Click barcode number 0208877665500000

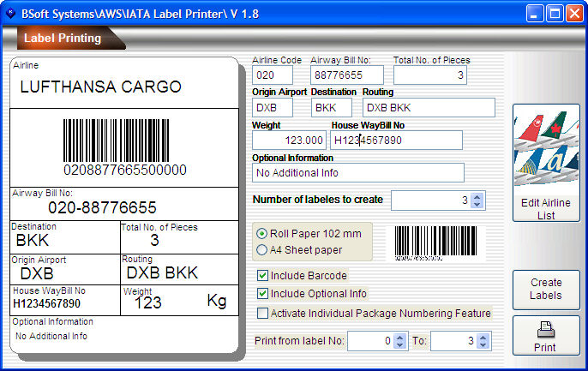coord(125,170)
